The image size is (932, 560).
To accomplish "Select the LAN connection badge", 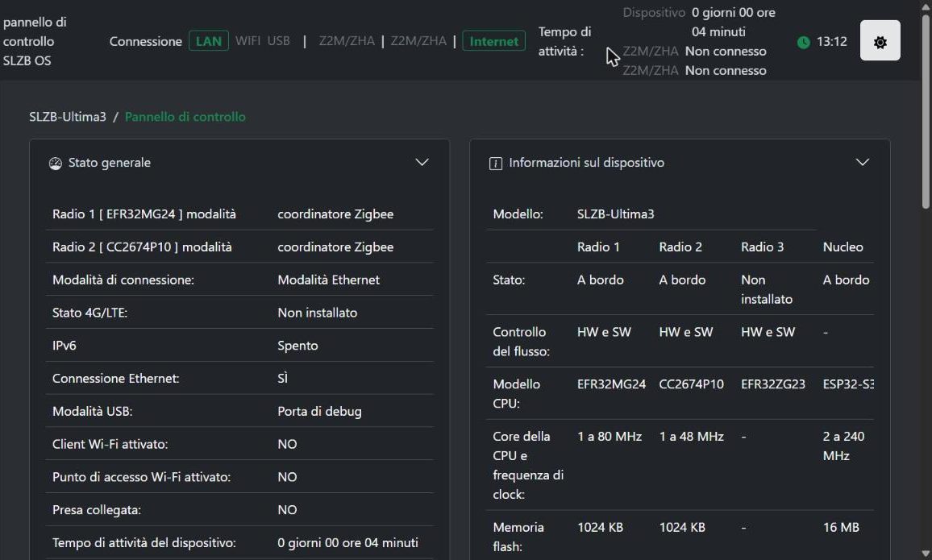I will 209,41.
